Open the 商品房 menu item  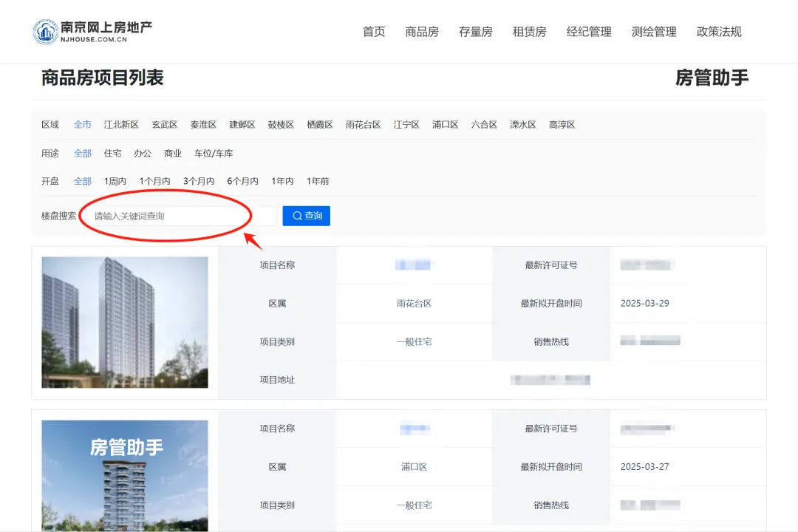(x=421, y=32)
